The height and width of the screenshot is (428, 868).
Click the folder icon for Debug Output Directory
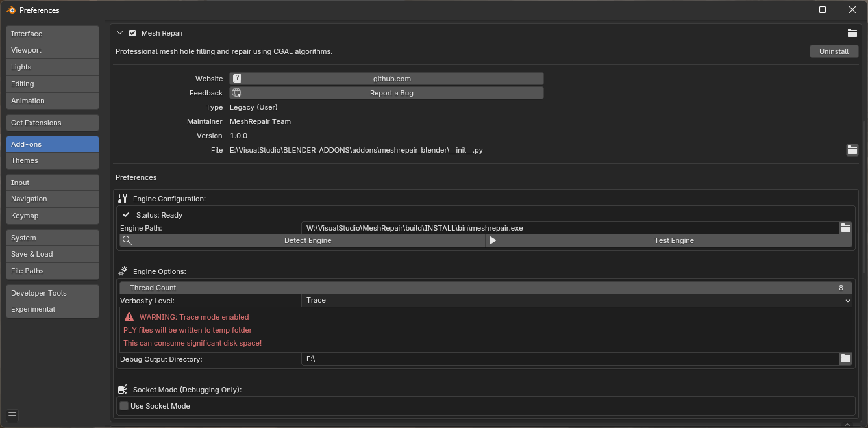point(845,358)
